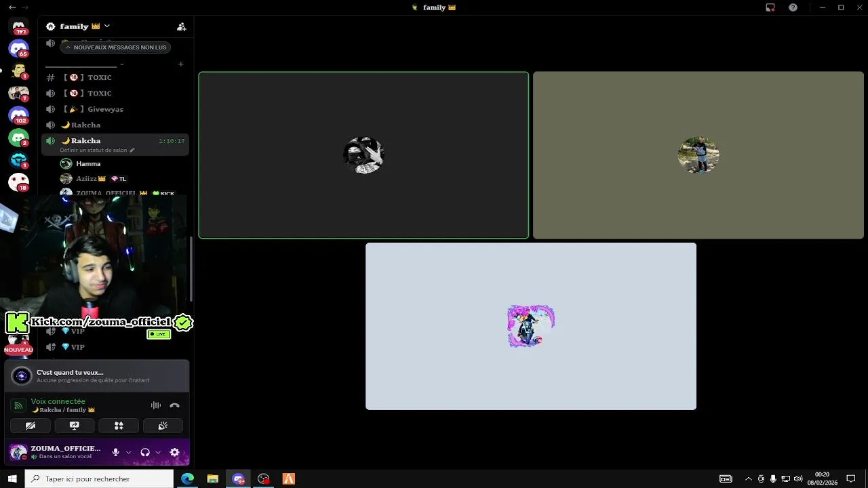Screen dimensions: 868x488
Task: Open the Windows Start menu
Action: click(x=12, y=479)
